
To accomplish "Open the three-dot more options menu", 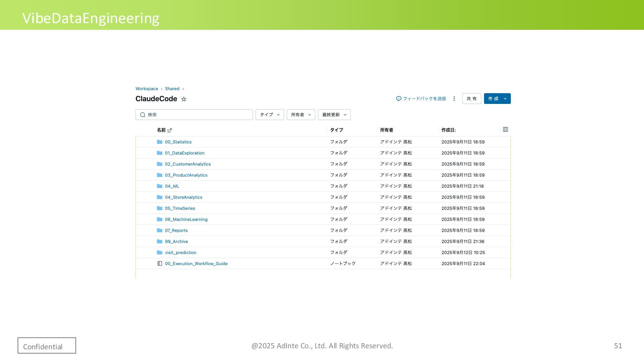I will 454,99.
